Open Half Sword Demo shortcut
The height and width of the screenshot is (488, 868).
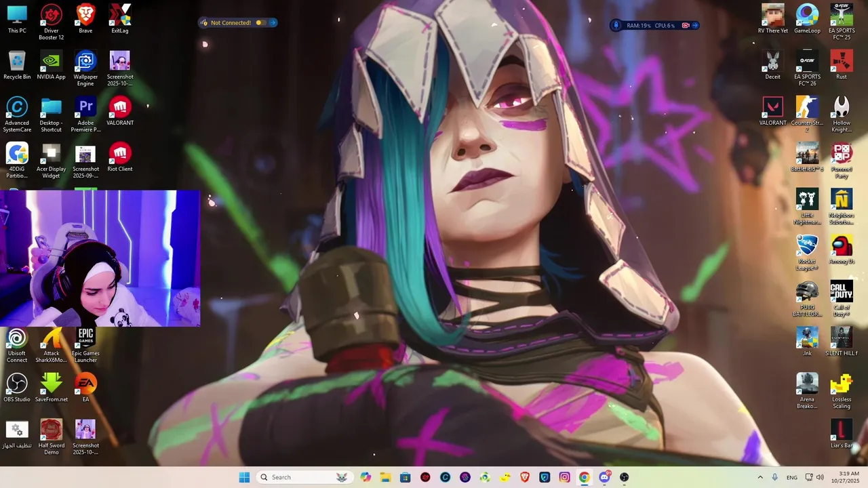(x=51, y=437)
